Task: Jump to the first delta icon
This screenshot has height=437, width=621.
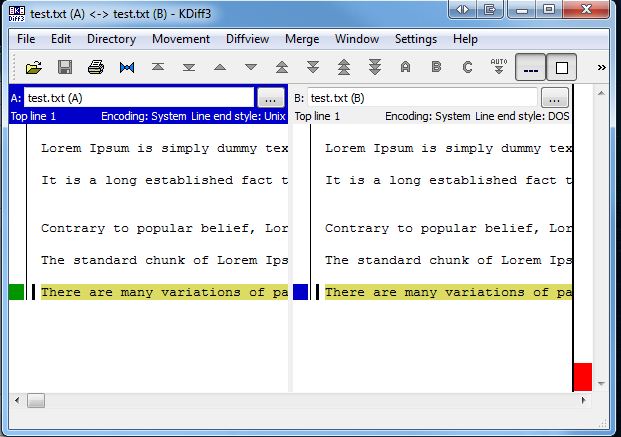Action: click(x=157, y=68)
